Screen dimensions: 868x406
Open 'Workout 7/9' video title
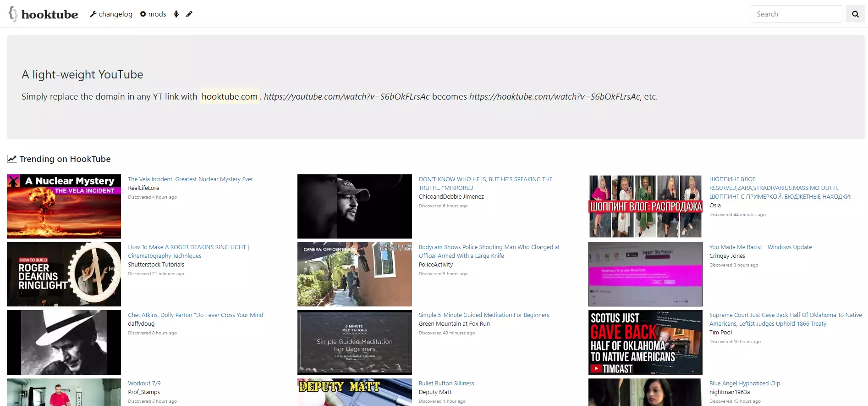click(x=144, y=384)
